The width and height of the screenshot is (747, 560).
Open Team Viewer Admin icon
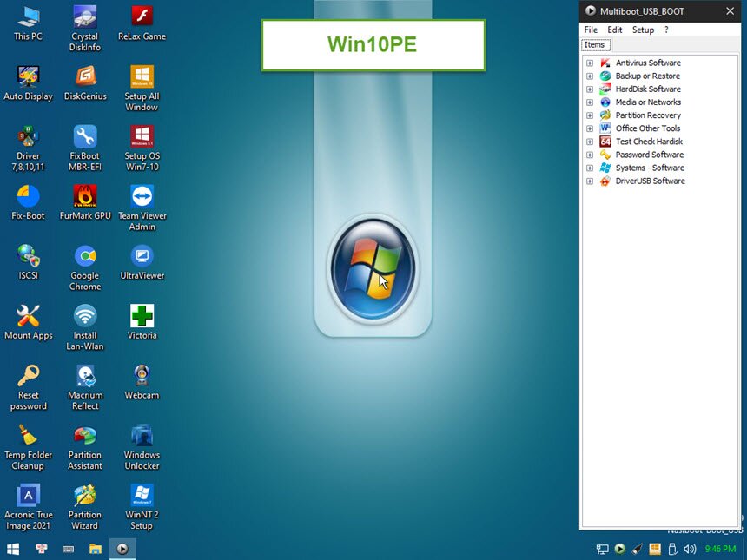pos(142,208)
